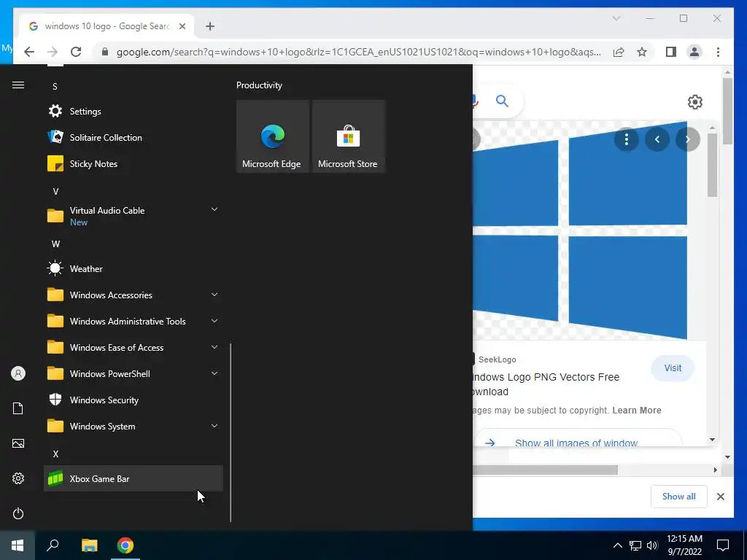
Task: Launch Solitaire Collection from the list
Action: tap(133, 138)
